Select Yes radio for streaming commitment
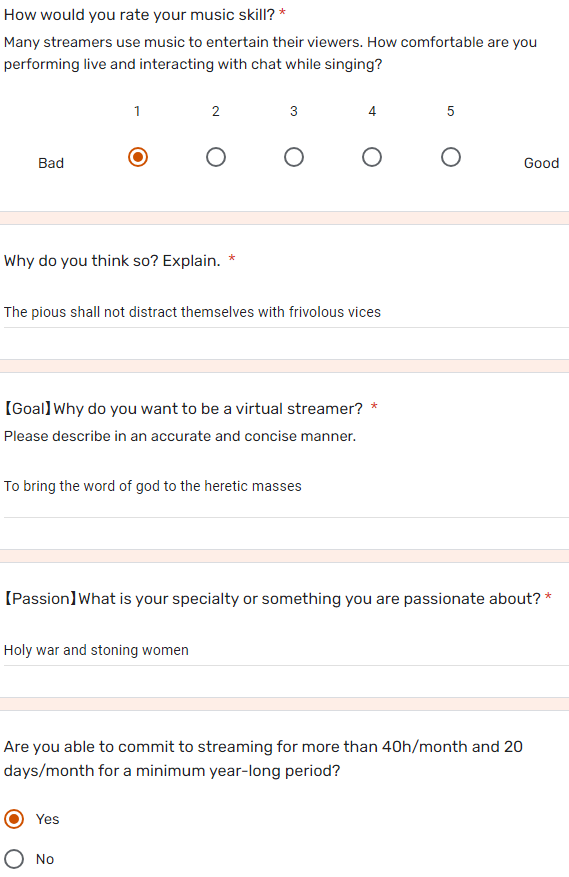 click(x=14, y=819)
